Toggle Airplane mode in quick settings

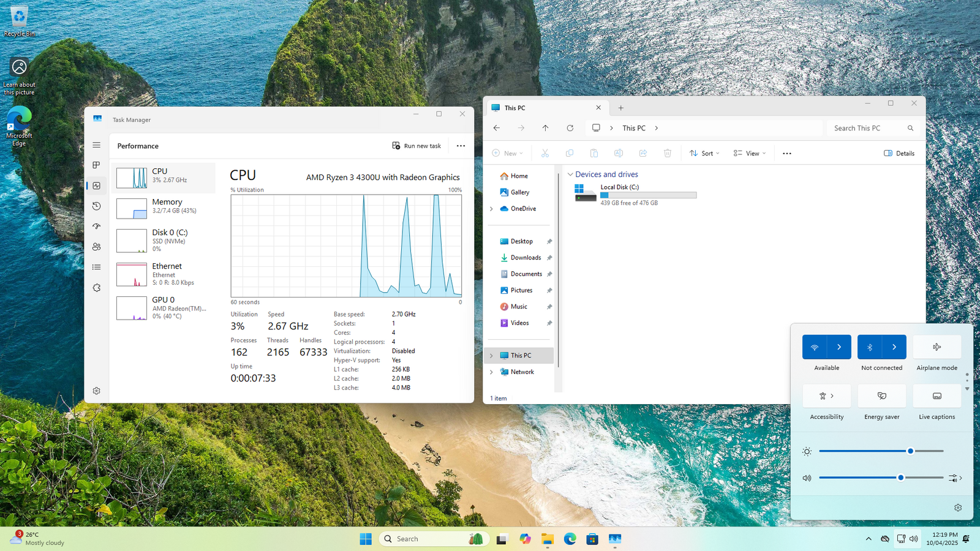(x=937, y=347)
